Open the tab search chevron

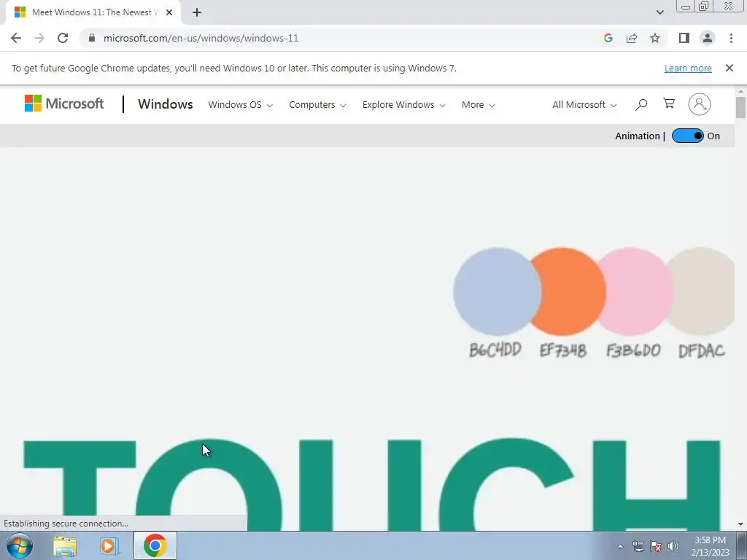(x=659, y=12)
